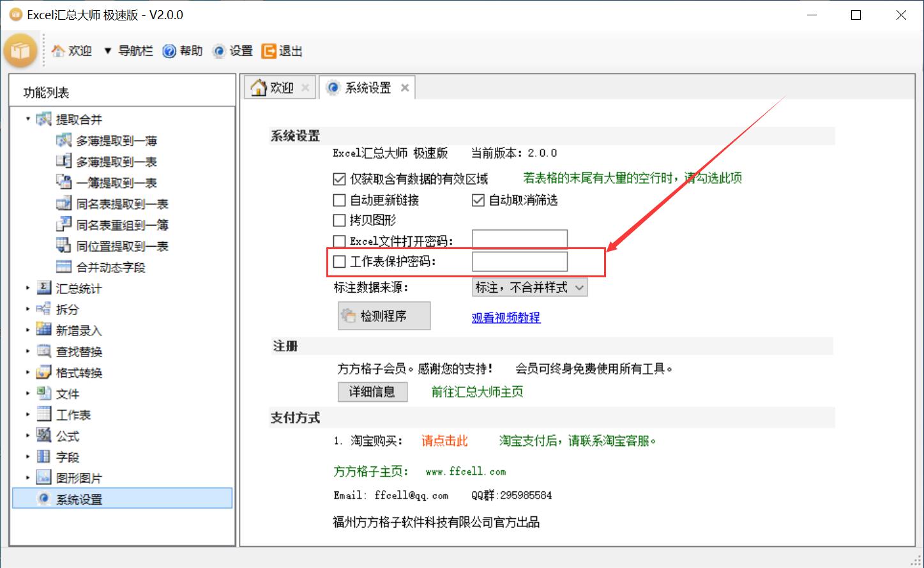Click the 新增录入 icon

[x=44, y=330]
